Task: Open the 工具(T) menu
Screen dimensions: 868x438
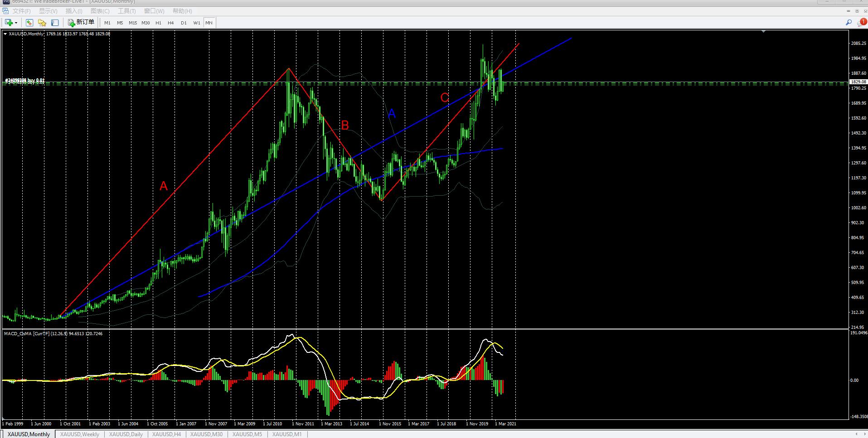Action: click(x=127, y=11)
